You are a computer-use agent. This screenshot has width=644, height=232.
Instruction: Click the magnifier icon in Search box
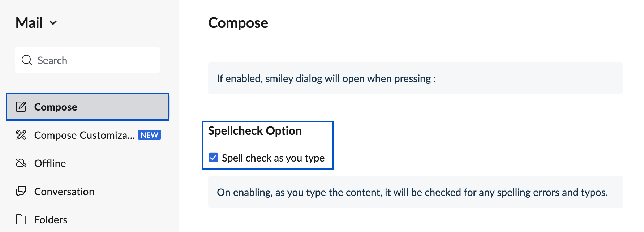pos(27,60)
